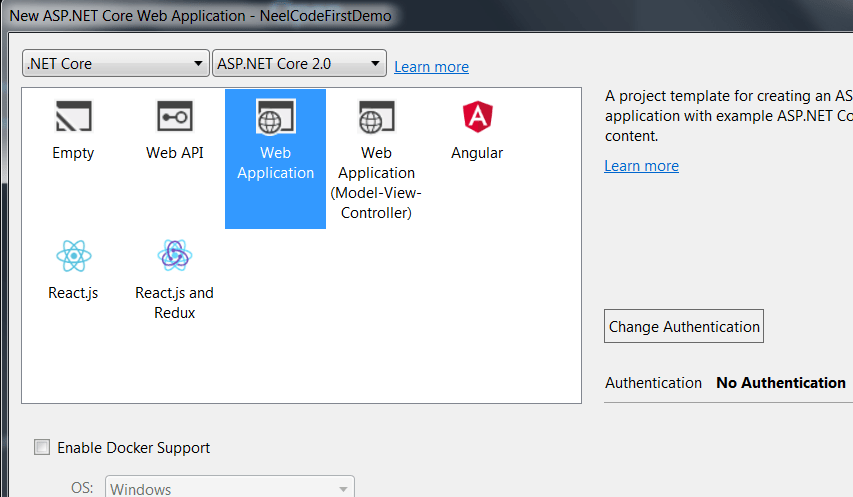The height and width of the screenshot is (497, 853).
Task: Enable Docker Support checkbox
Action: 42,448
